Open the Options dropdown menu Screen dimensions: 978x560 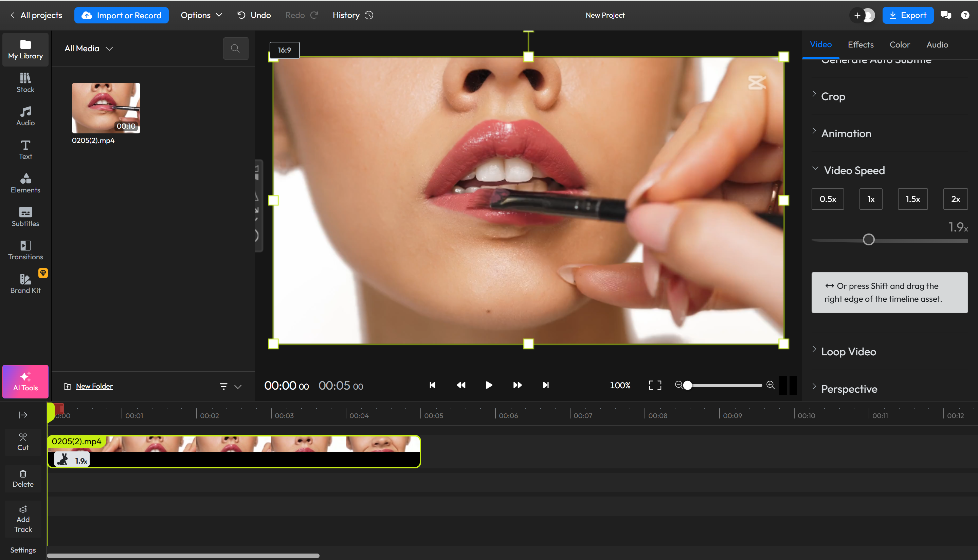201,15
